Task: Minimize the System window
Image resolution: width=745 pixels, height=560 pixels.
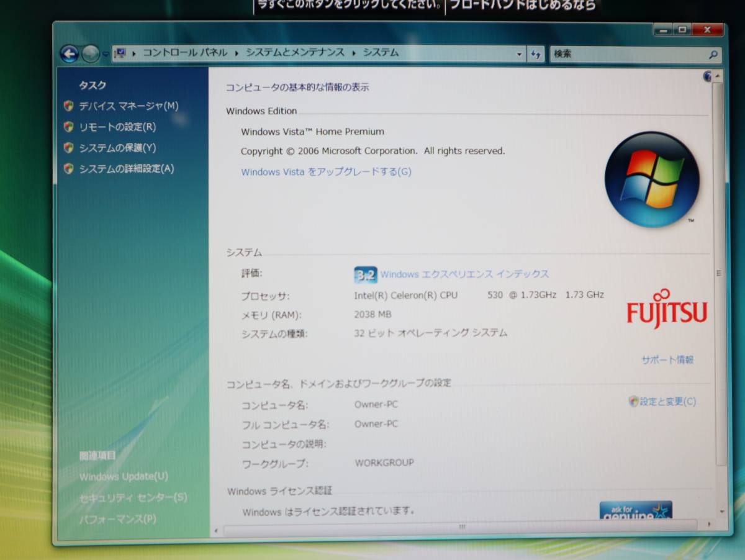Action: [662, 29]
